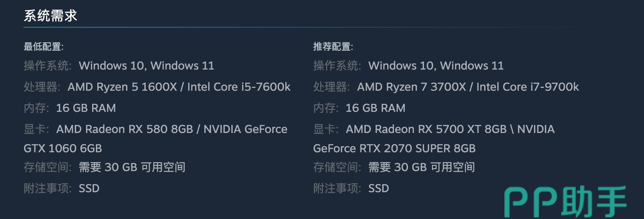Select the 推荐配置 column title
This screenshot has width=644, height=219.
pos(333,47)
